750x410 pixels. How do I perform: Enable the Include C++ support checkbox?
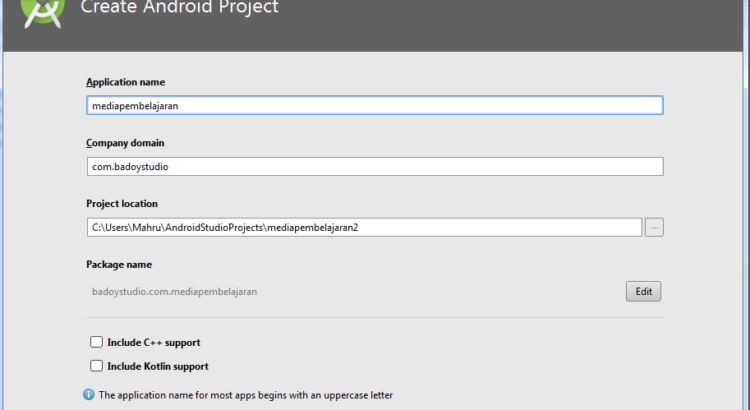point(97,342)
